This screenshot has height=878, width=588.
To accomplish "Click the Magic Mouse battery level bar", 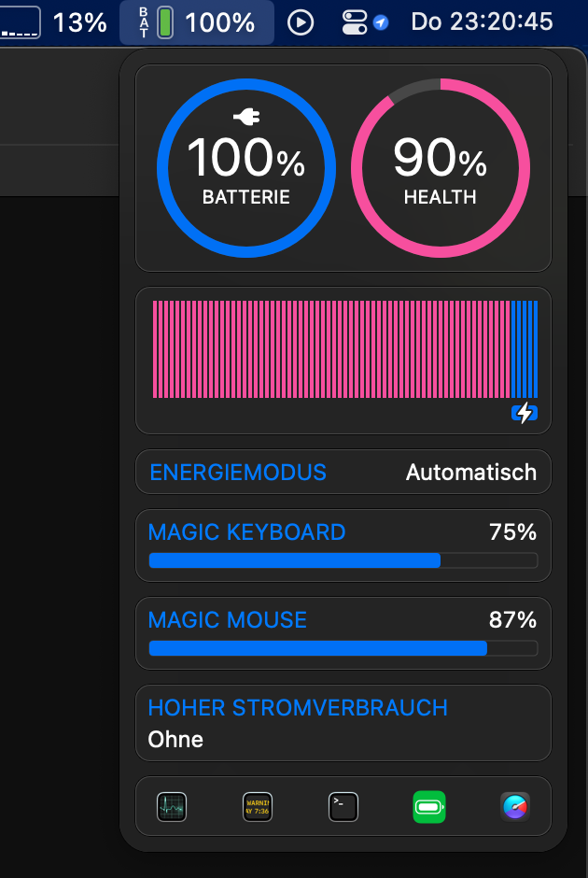I will tap(343, 648).
